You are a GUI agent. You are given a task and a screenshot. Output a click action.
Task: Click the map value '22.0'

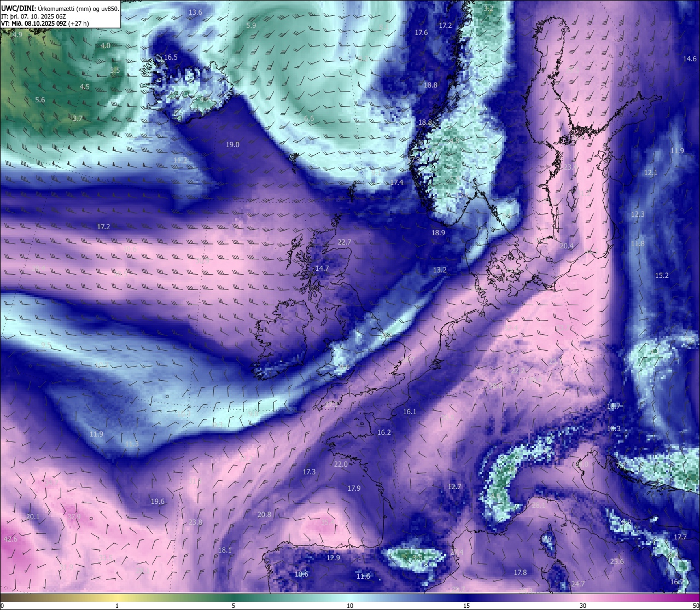coord(340,464)
